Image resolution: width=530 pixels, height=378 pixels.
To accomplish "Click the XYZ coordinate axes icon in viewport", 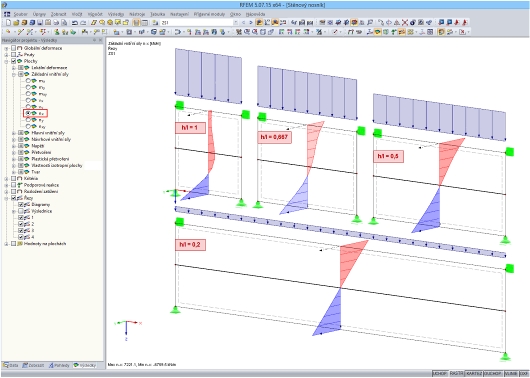I will pyautogui.click(x=128, y=329).
